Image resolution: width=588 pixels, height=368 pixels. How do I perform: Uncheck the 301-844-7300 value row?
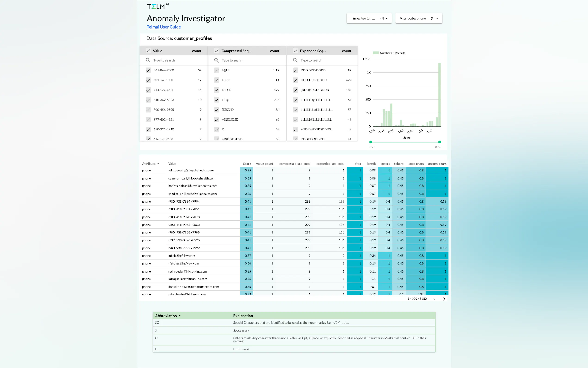point(148,70)
